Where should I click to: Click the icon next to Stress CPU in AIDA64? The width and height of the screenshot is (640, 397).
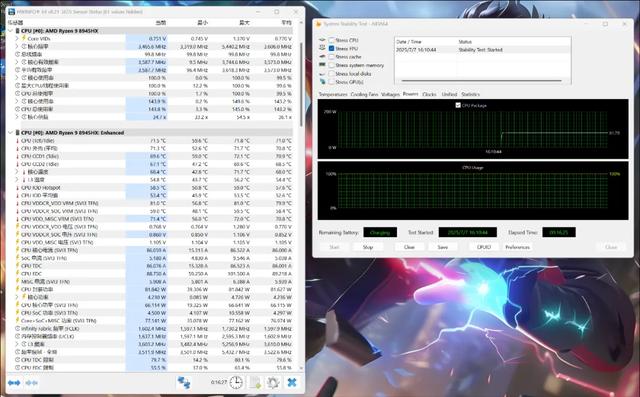(322, 40)
